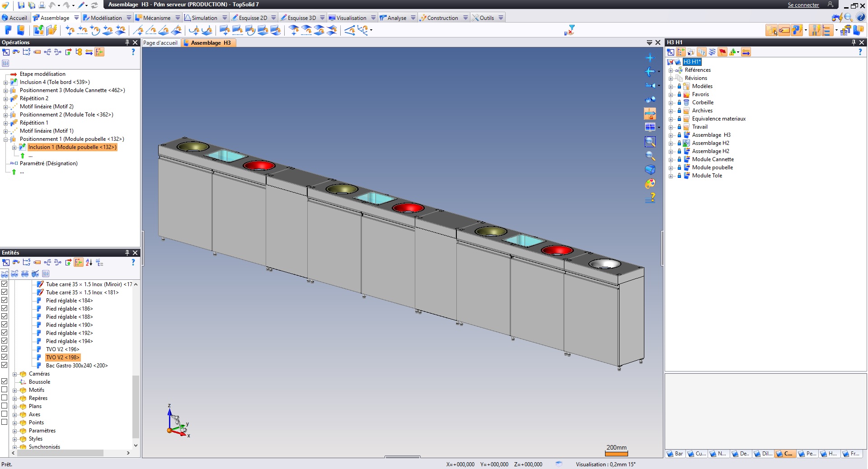Expand the Caméras folder in Entités
The width and height of the screenshot is (868, 469).
click(x=14, y=374)
